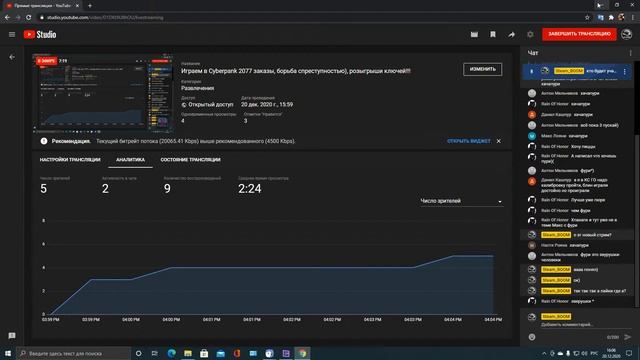Click the stream title text about Cyberpunk 2077
640x360 pixels.
click(296, 71)
